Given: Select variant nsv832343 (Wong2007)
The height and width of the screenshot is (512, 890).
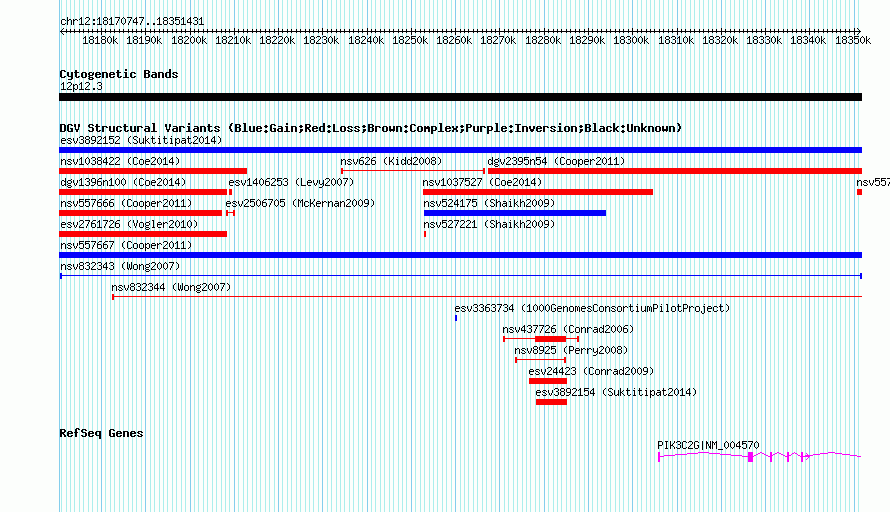Looking at the screenshot, I should point(120,266).
